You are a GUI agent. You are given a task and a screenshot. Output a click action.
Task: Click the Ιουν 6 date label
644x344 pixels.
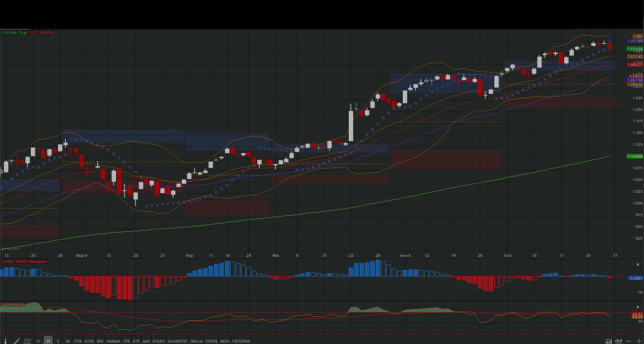405,255
